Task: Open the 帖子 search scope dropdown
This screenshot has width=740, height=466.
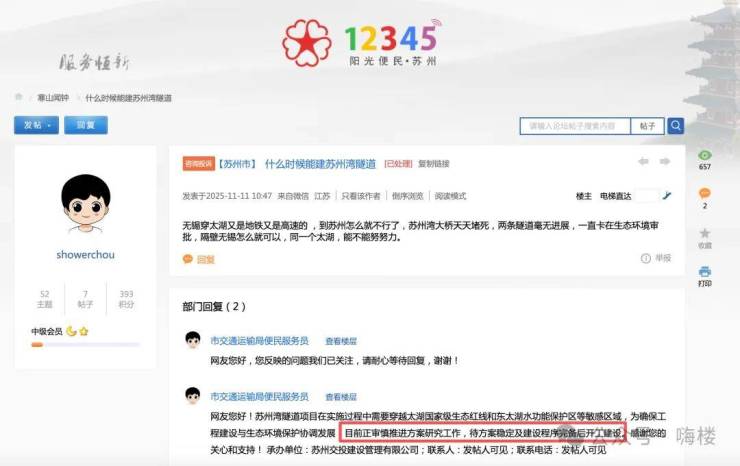Action: coord(648,126)
